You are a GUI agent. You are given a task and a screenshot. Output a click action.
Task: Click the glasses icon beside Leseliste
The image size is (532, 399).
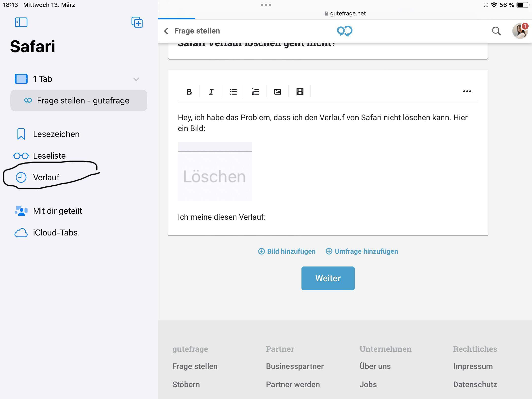pyautogui.click(x=21, y=156)
